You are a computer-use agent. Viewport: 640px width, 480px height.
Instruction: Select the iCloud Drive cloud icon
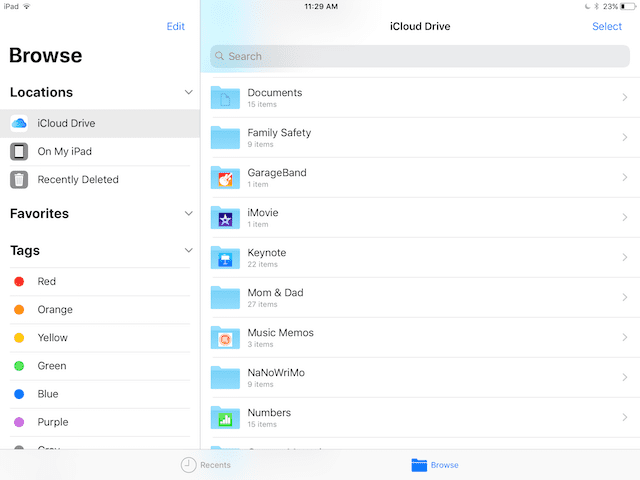click(x=19, y=124)
